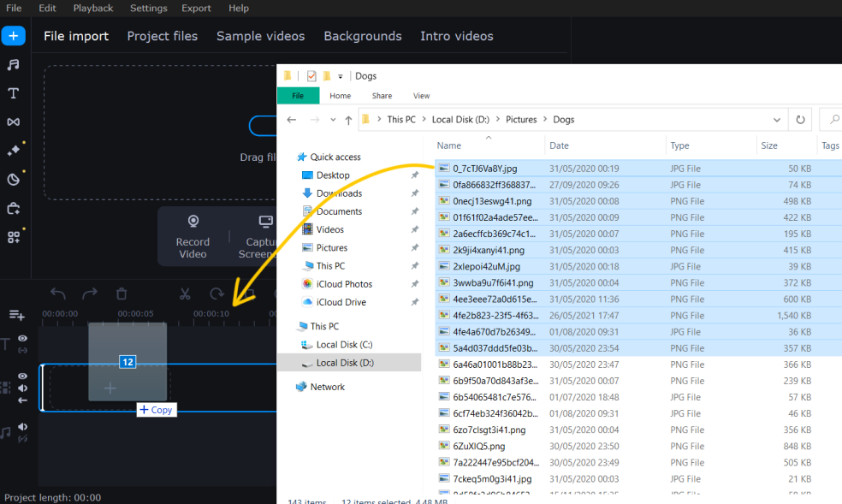The image size is (842, 504).
Task: Open the Home ribbon tab in Explorer
Action: [x=340, y=96]
